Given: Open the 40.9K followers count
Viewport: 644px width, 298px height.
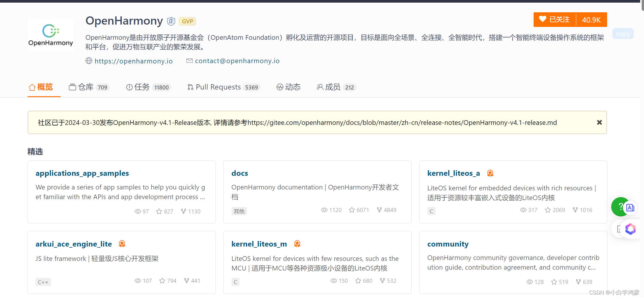Looking at the screenshot, I should click(591, 20).
